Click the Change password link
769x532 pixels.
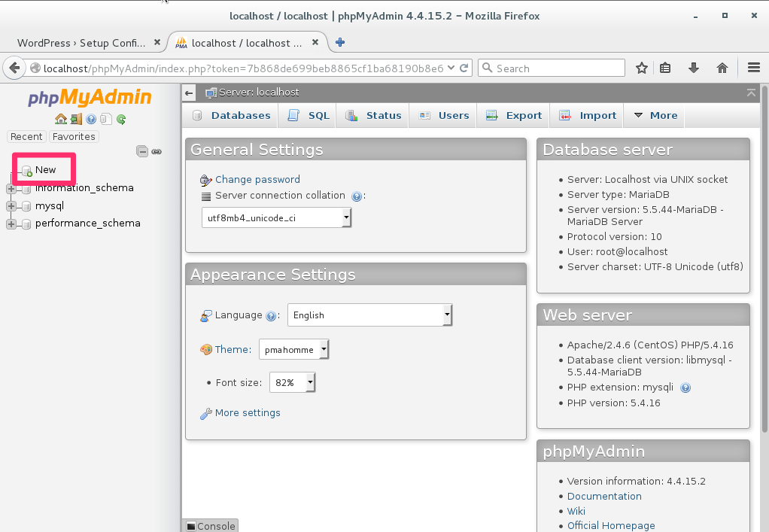click(257, 179)
